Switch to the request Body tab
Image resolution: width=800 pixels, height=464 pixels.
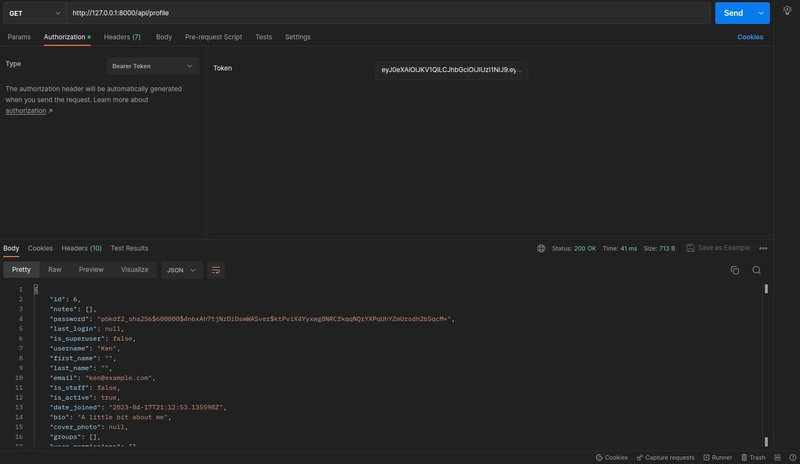[x=164, y=37]
